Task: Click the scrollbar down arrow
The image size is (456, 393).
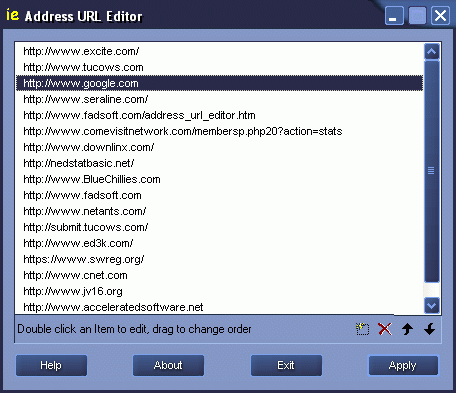Action: (x=432, y=305)
